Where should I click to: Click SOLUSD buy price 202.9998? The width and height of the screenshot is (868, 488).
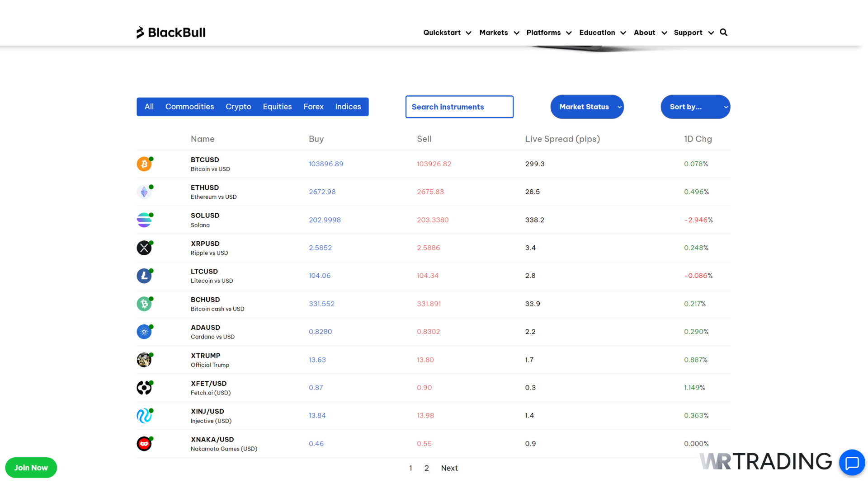(325, 220)
